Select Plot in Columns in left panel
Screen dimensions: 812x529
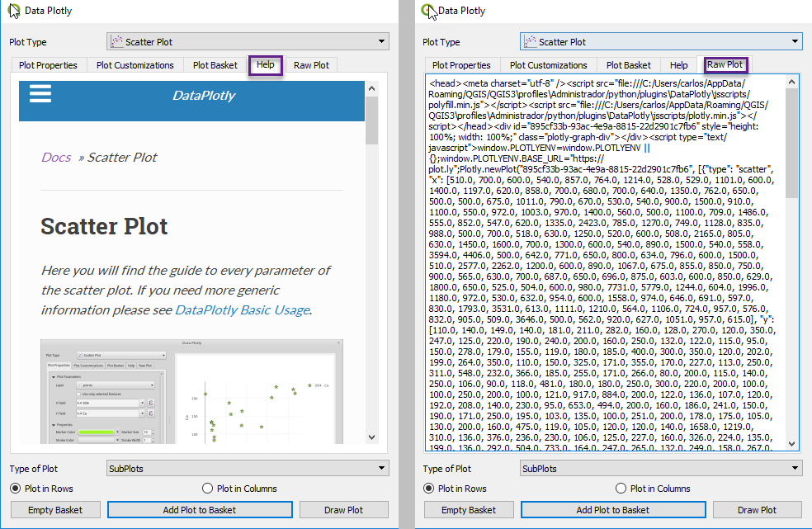(208, 489)
